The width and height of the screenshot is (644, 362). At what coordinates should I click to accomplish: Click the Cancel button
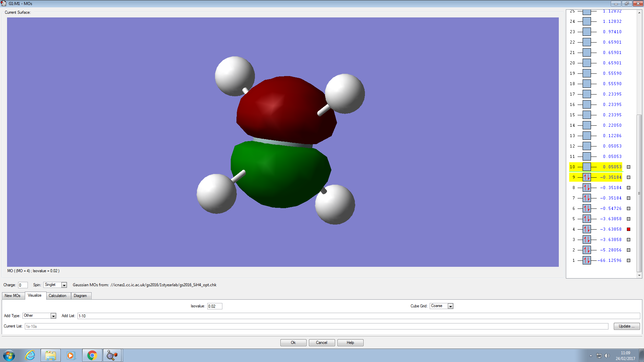321,343
